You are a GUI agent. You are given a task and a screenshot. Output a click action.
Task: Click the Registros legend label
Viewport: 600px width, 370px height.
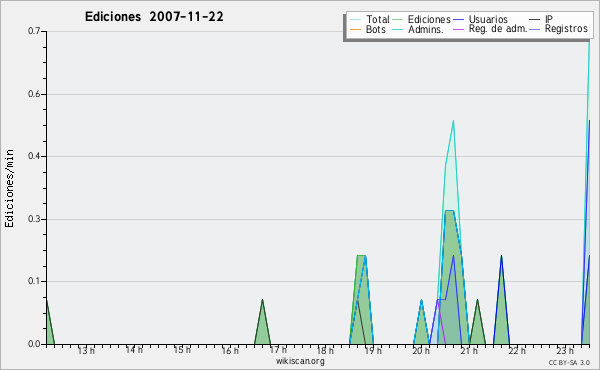[x=566, y=29]
